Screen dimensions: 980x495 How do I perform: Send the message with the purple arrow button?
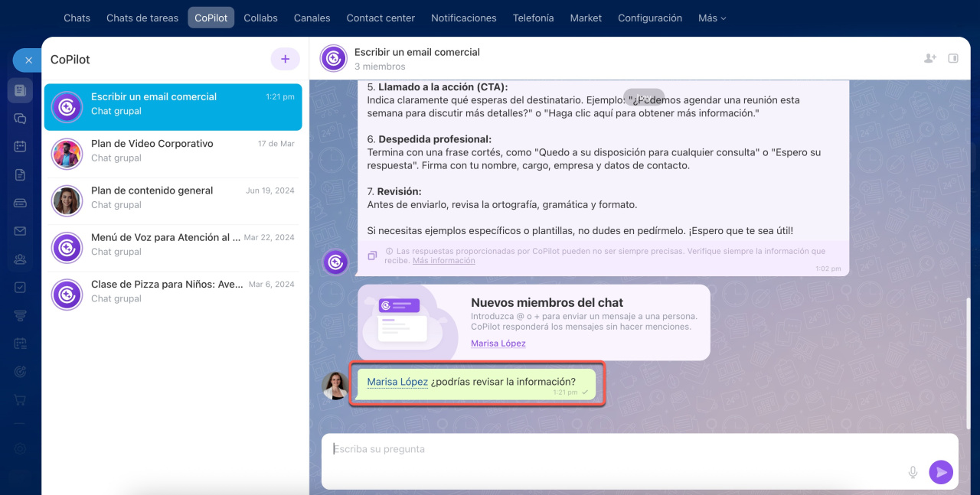tap(941, 472)
